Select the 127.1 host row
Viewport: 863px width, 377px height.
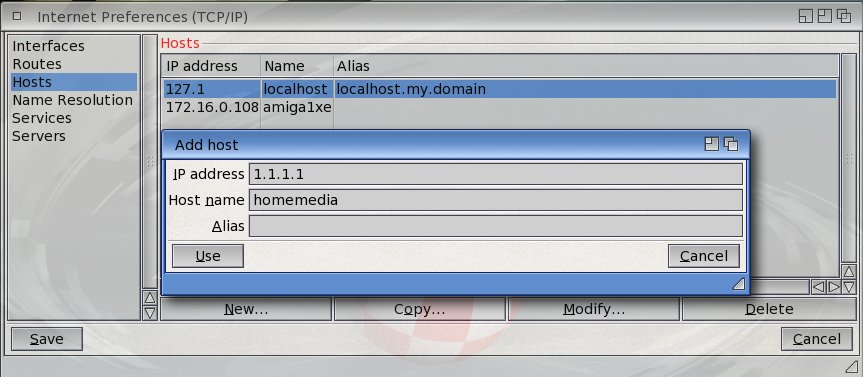click(500, 89)
